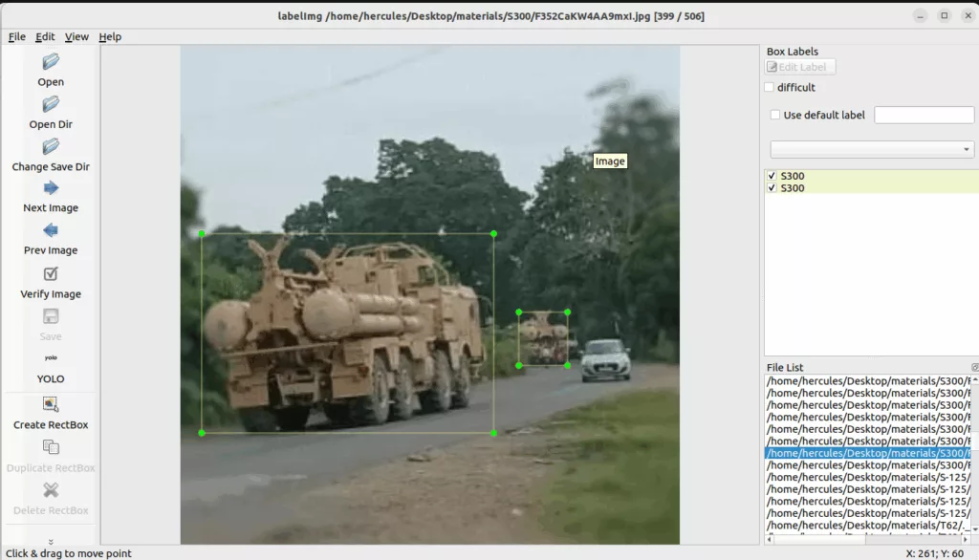Image resolution: width=979 pixels, height=560 pixels.
Task: Go to Next Image arrow
Action: tap(51, 188)
